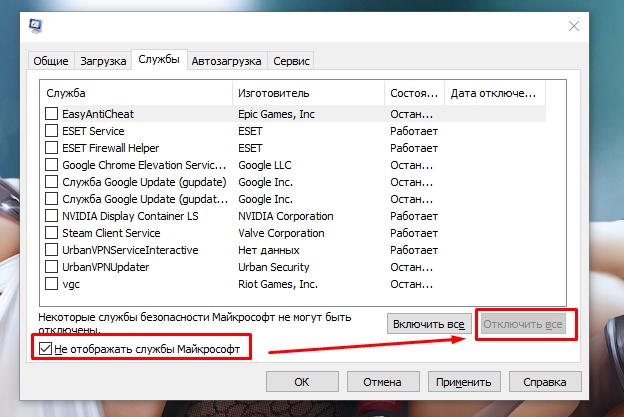Click the Включить все button
Image resolution: width=624 pixels, height=417 pixels.
click(429, 324)
